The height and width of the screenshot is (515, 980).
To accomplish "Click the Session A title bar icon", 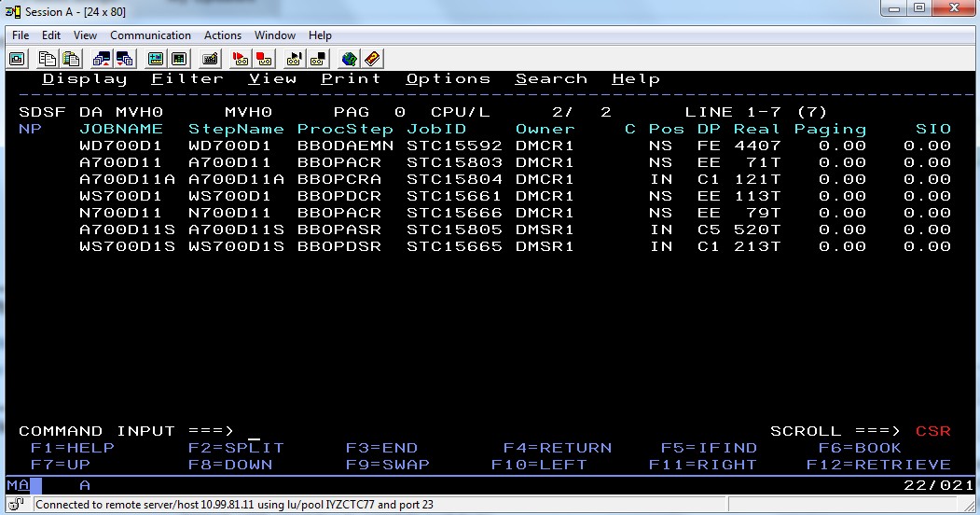I will click(x=12, y=11).
